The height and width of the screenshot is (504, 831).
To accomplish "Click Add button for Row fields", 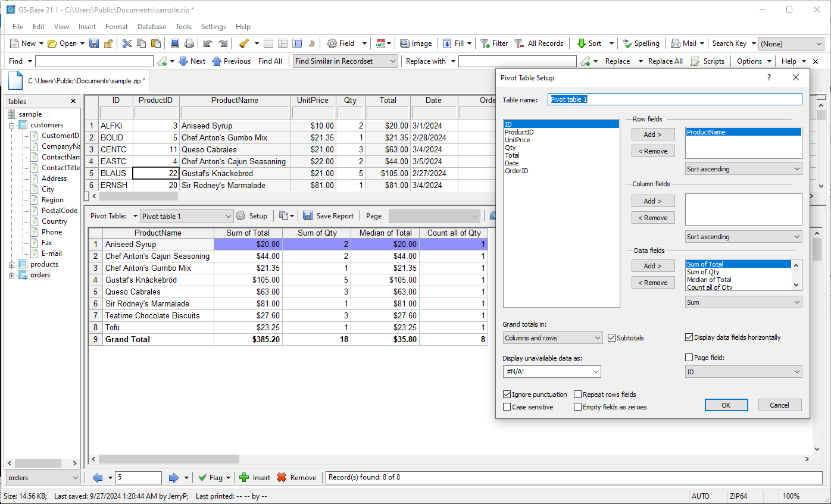I will (653, 134).
